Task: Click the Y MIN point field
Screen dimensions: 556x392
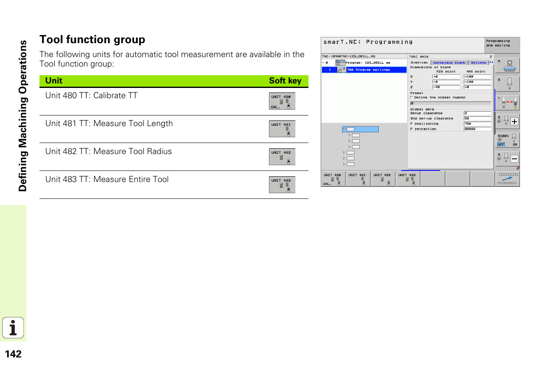Action: tap(446, 82)
